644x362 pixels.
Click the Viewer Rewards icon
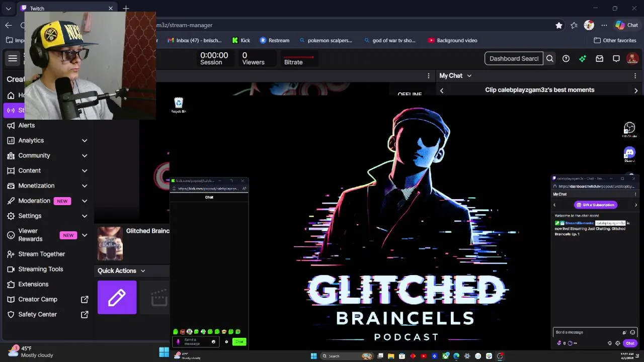click(x=11, y=235)
